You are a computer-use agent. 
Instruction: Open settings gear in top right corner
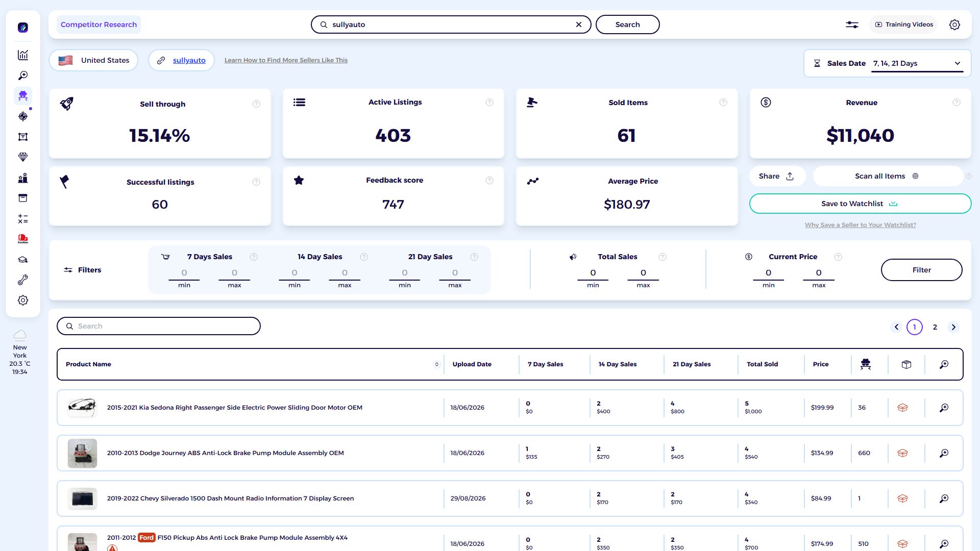(954, 24)
